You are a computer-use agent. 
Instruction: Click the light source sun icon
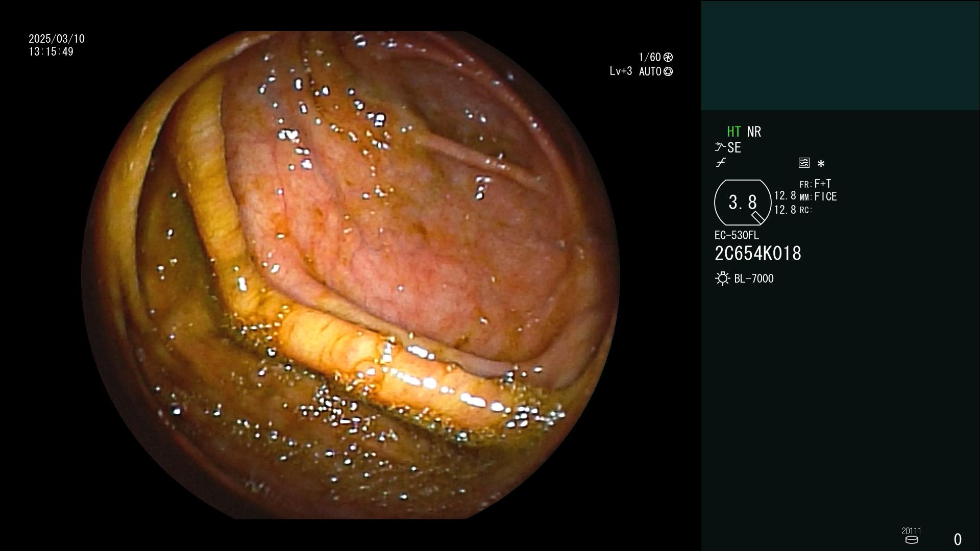[722, 279]
